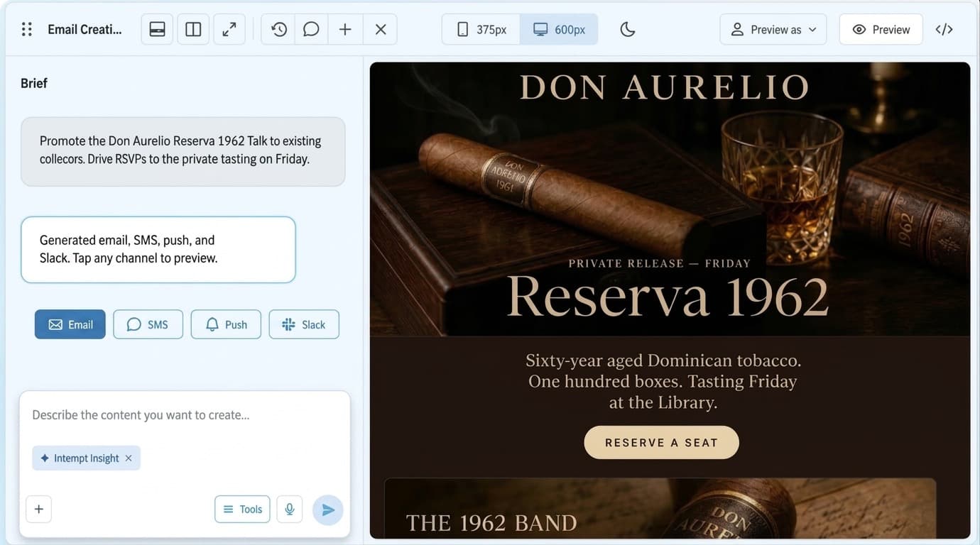This screenshot has width=980, height=545.
Task: Click the content description input field
Action: click(185, 415)
